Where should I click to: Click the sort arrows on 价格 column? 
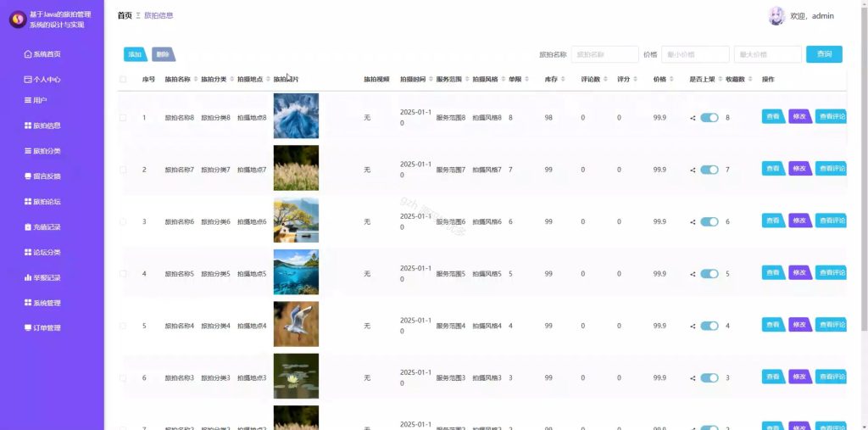pos(671,79)
